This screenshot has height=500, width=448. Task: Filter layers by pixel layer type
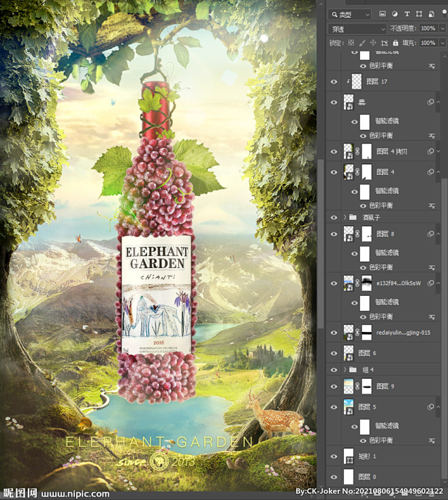tap(382, 14)
